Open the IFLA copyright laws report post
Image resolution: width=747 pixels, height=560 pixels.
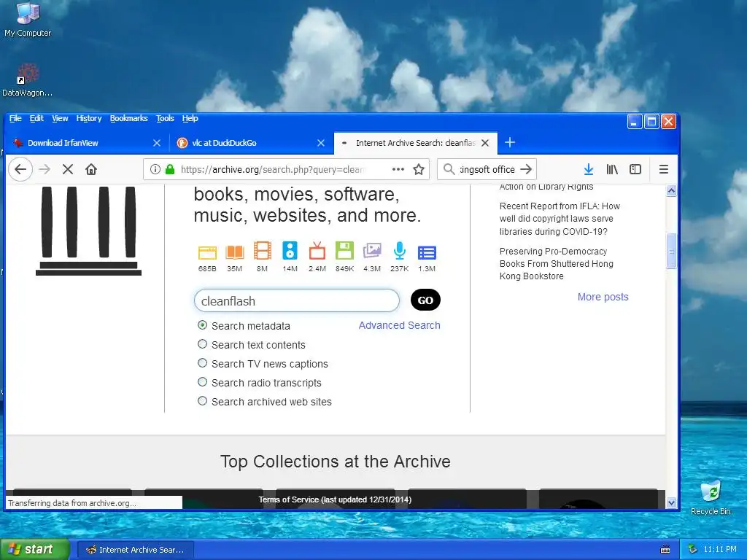click(x=560, y=219)
